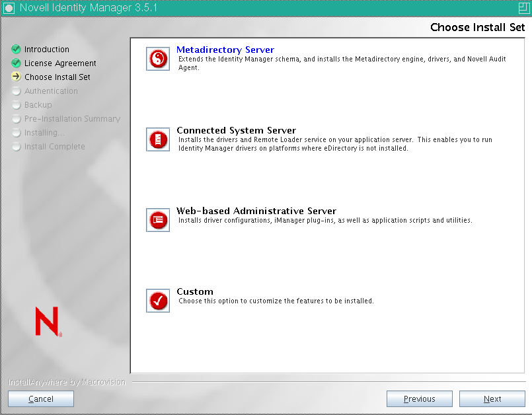This screenshot has height=415, width=532.
Task: Click the Novell Identity Manager title bar icon
Action: tap(9, 6)
